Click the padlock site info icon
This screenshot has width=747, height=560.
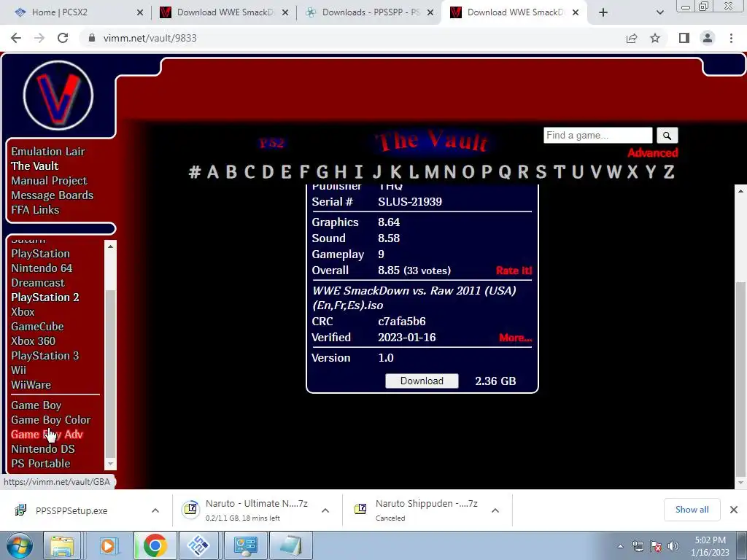(92, 38)
